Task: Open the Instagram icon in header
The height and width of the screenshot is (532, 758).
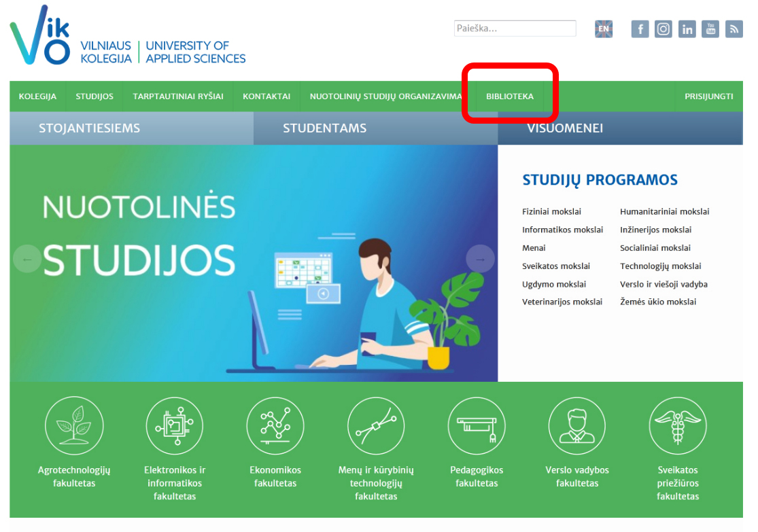Action: 664,29
